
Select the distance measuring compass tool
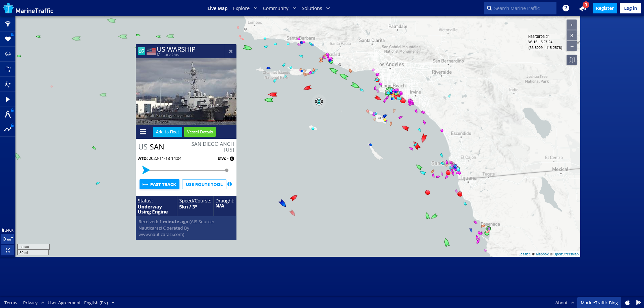point(8,114)
